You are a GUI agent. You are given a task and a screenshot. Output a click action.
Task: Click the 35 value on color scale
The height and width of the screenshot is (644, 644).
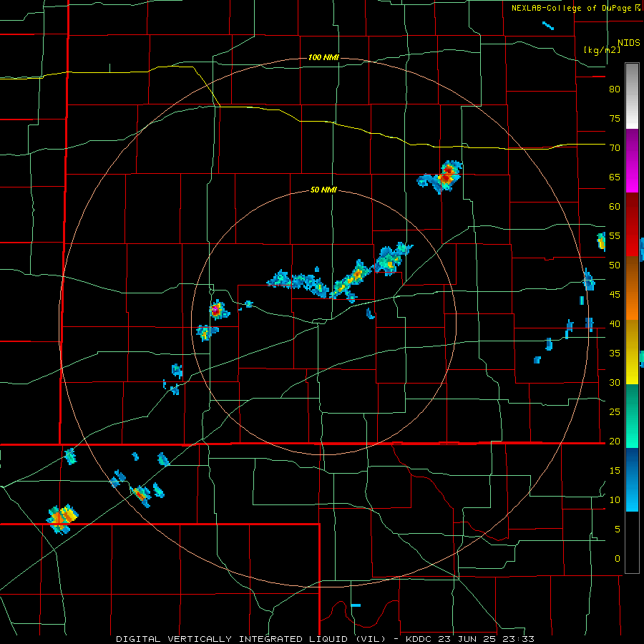click(x=615, y=353)
